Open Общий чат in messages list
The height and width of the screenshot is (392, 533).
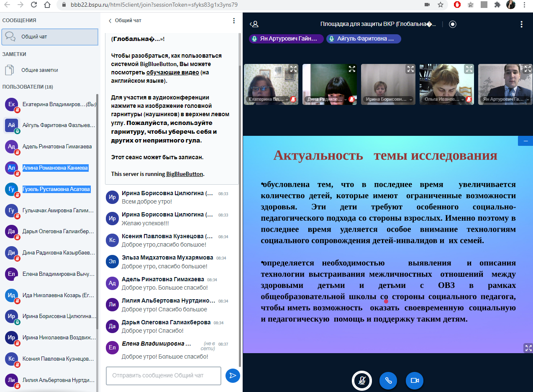tap(50, 37)
